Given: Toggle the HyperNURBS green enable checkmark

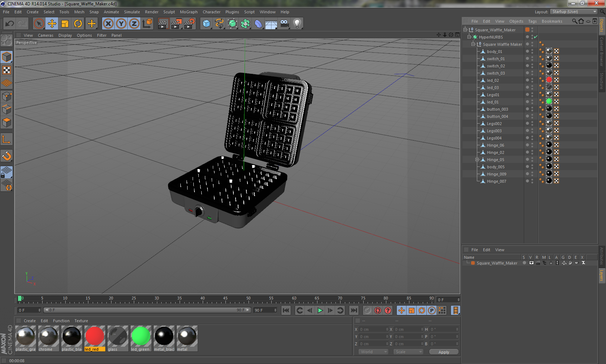Looking at the screenshot, I should pos(536,37).
